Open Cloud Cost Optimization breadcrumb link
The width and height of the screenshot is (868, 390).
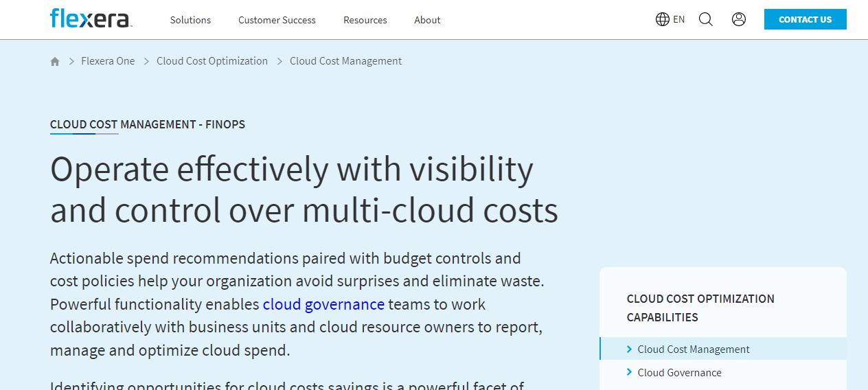[212, 61]
